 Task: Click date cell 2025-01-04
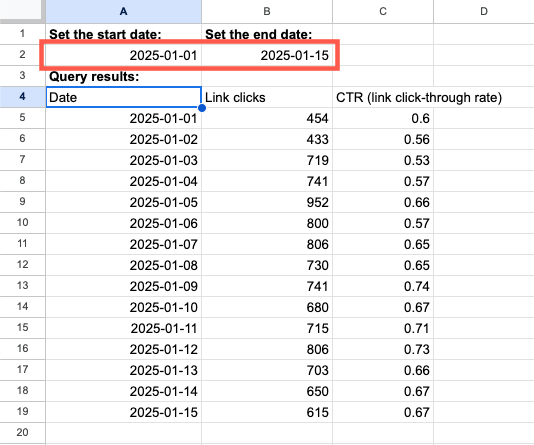tap(124, 181)
